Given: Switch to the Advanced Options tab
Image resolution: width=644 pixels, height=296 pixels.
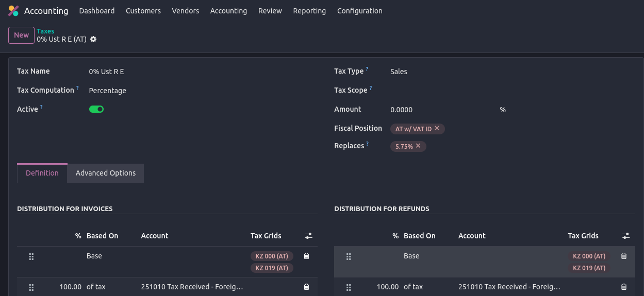Looking at the screenshot, I should [x=106, y=173].
